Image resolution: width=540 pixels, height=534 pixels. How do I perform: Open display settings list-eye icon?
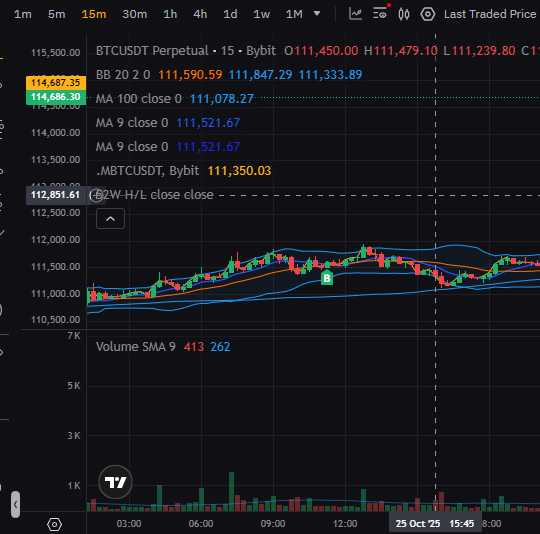click(380, 14)
